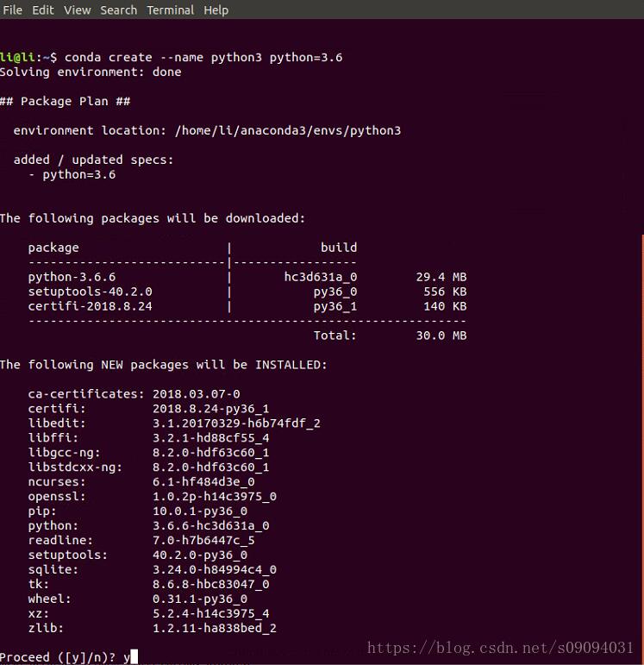The height and width of the screenshot is (665, 644).
Task: Click the 'libstdcxx-ng:' package name
Action: pyautogui.click(x=75, y=467)
